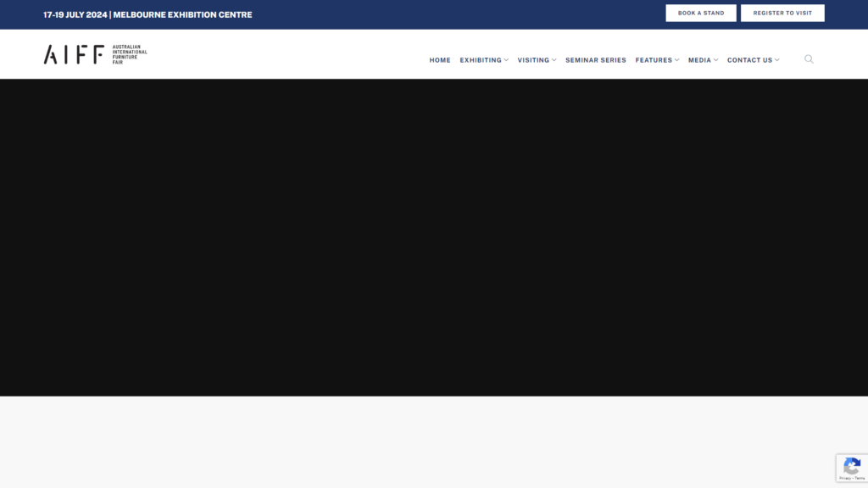
Task: Click the reCAPTCHA badge
Action: point(852,468)
